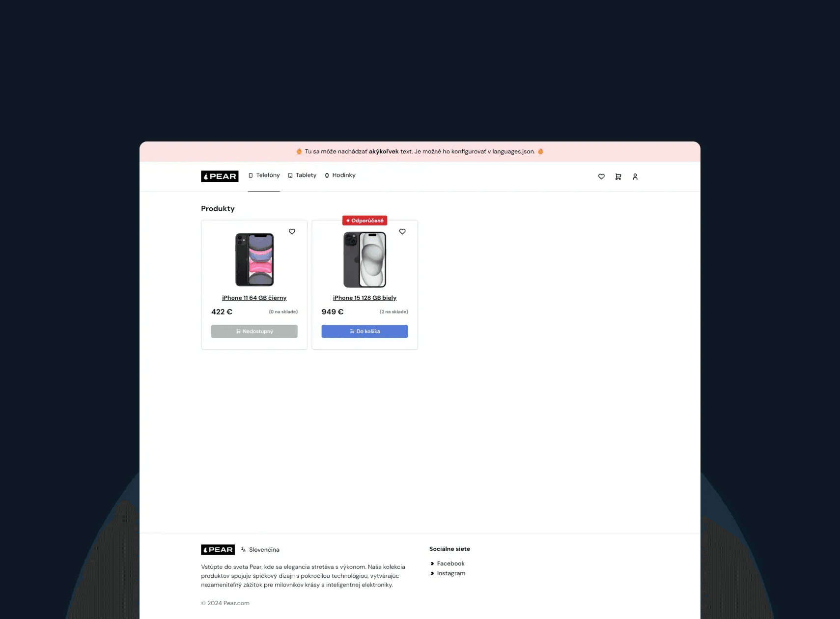
Task: Open the iPhone 15 128 GB biely link
Action: (364, 298)
